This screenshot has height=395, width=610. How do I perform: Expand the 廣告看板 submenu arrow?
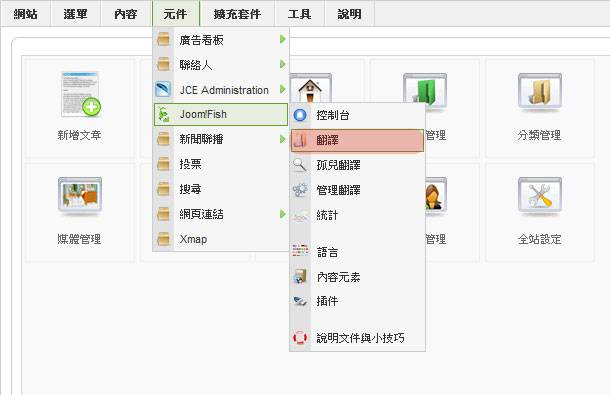click(283, 39)
